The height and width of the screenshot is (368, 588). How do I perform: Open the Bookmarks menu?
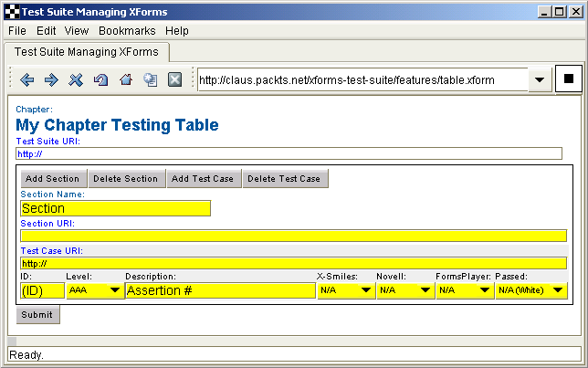127,30
